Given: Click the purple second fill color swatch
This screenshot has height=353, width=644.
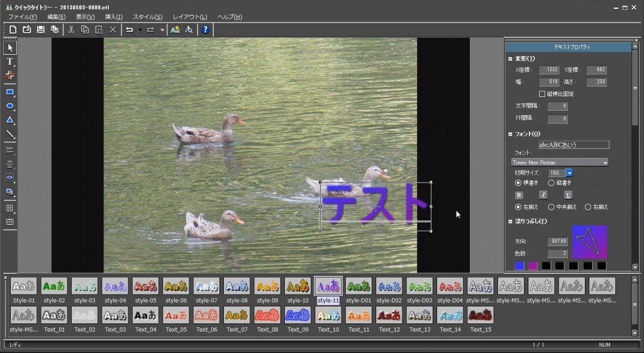Looking at the screenshot, I should (x=533, y=266).
